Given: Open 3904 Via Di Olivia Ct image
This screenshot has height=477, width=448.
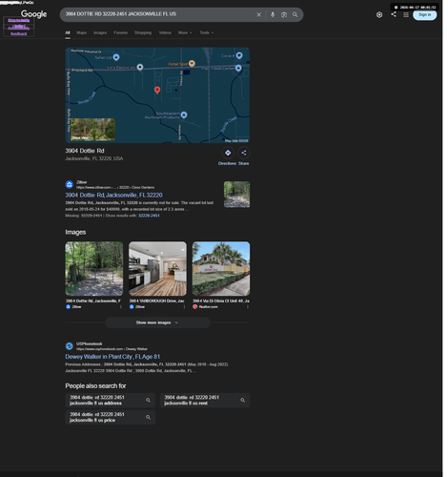Looking at the screenshot, I should tap(221, 268).
